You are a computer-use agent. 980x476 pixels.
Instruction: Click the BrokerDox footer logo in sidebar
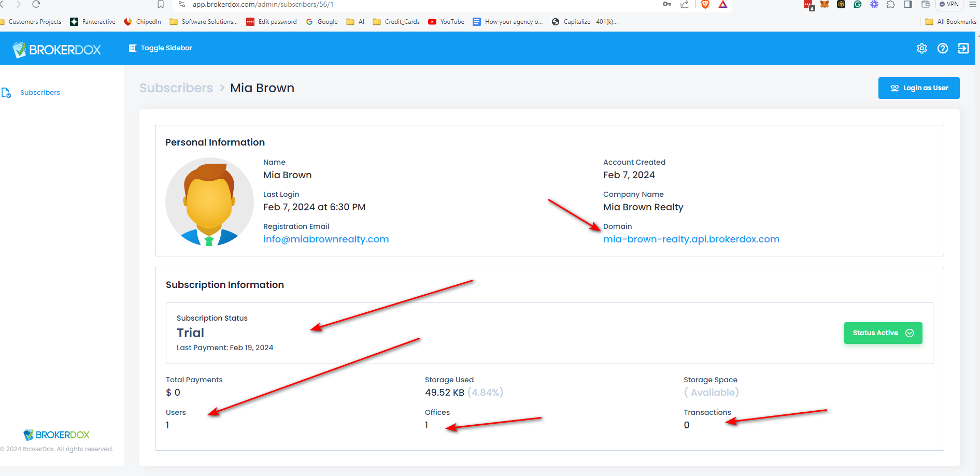pyautogui.click(x=56, y=435)
